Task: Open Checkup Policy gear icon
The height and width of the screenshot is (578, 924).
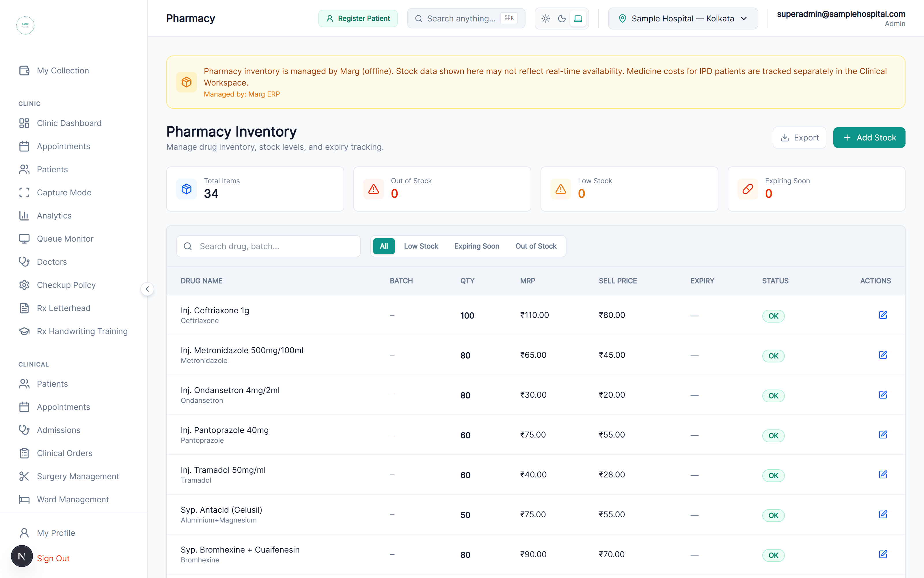Action: 24,285
